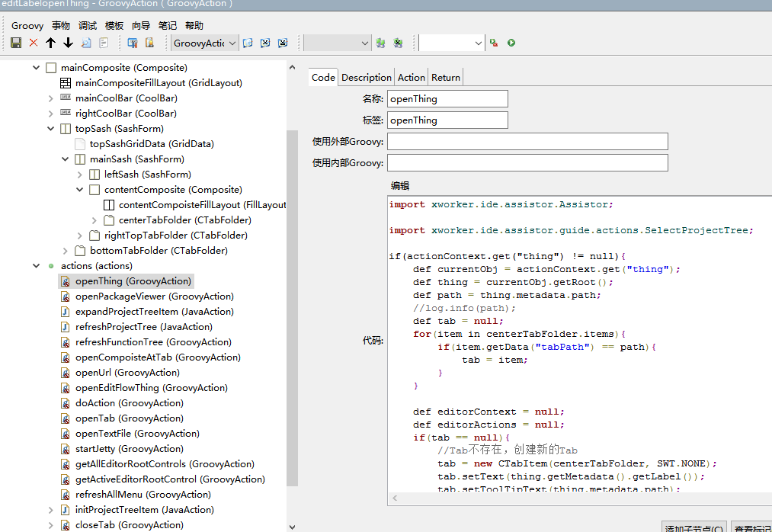Click the 标签 field containing openThing
772x532 pixels.
click(x=447, y=120)
